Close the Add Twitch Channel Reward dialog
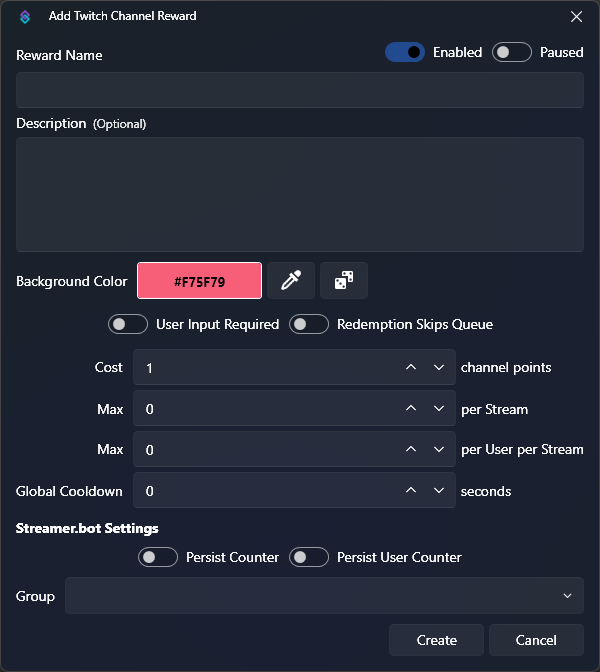Image resolution: width=600 pixels, height=672 pixels. (x=576, y=16)
